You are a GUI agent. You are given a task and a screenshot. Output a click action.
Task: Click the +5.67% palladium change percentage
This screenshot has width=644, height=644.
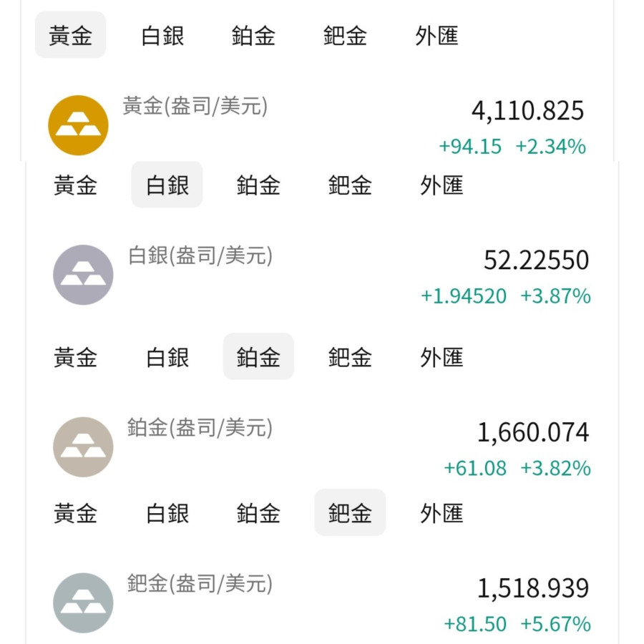click(555, 624)
